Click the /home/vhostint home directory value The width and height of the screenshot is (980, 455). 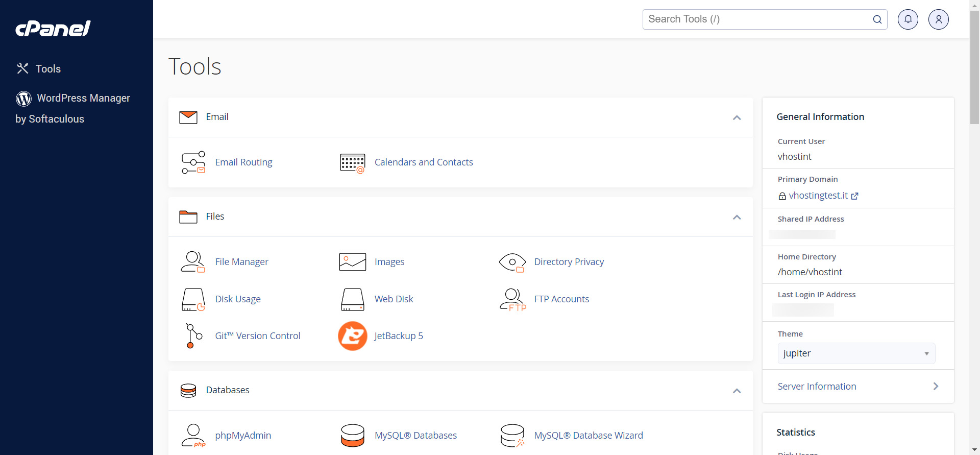[810, 272]
